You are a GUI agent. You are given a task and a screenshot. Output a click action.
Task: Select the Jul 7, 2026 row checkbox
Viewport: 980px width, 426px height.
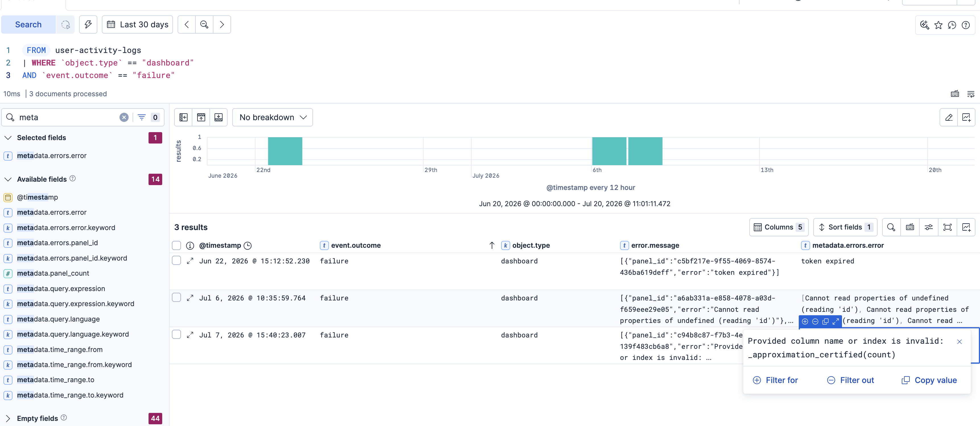coord(176,334)
